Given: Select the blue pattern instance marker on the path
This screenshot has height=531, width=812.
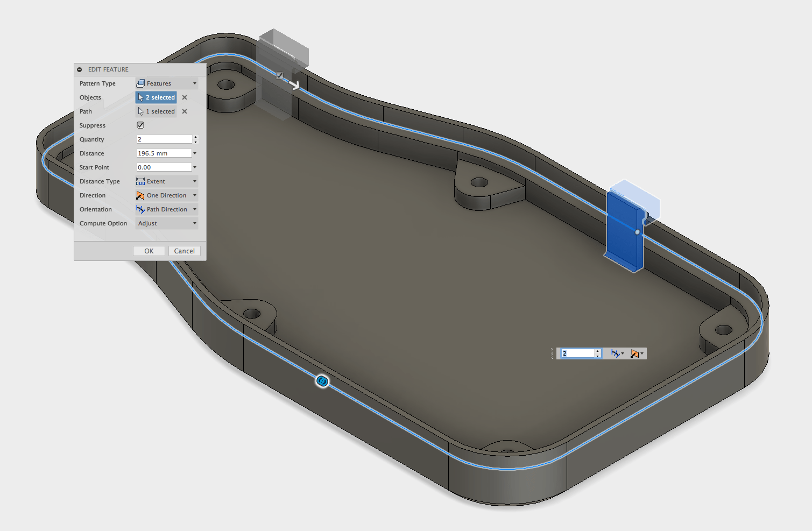Looking at the screenshot, I should tap(322, 381).
